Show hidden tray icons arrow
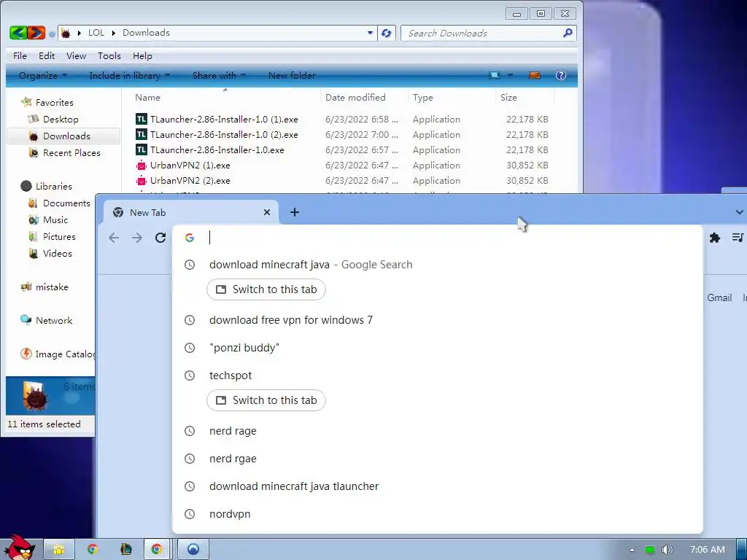 click(632, 550)
